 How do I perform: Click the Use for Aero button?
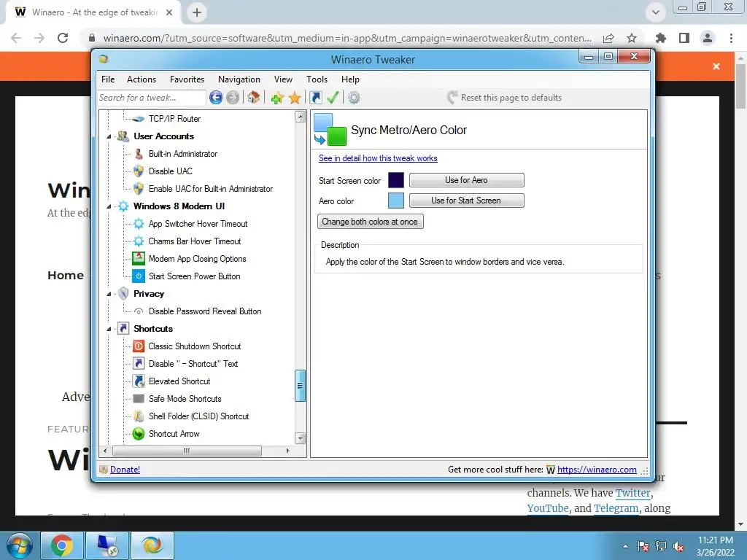466,180
